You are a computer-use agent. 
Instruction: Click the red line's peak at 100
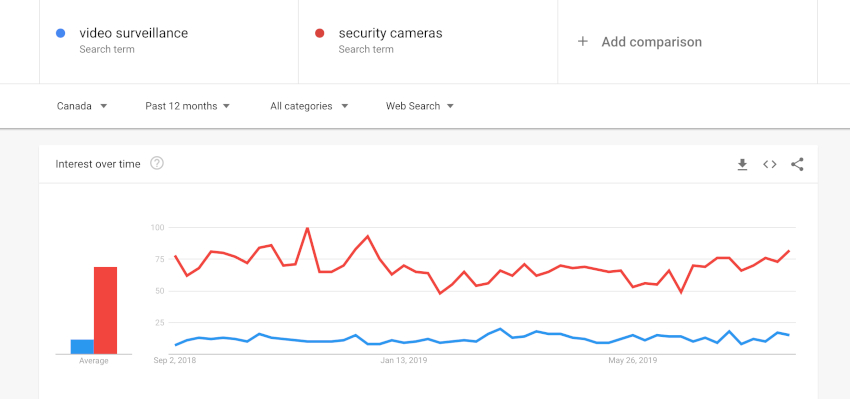(x=307, y=228)
